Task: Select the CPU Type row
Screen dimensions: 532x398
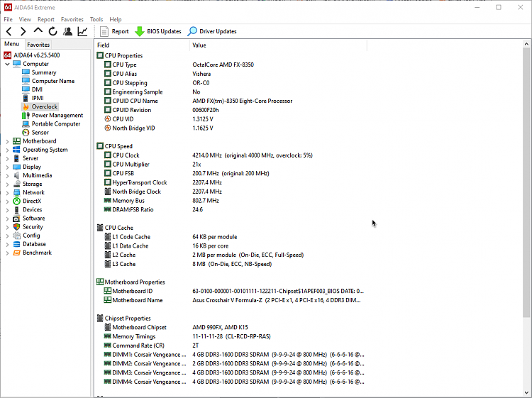Action: pos(231,65)
